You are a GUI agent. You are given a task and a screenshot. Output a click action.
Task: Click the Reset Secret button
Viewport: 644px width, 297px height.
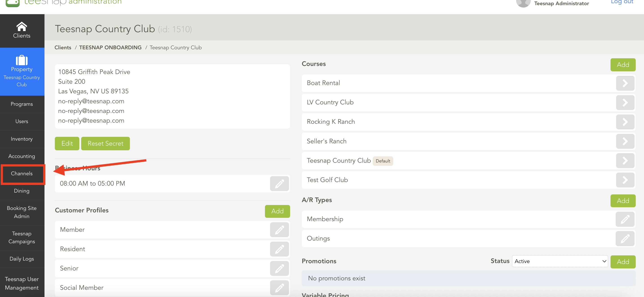[105, 144]
